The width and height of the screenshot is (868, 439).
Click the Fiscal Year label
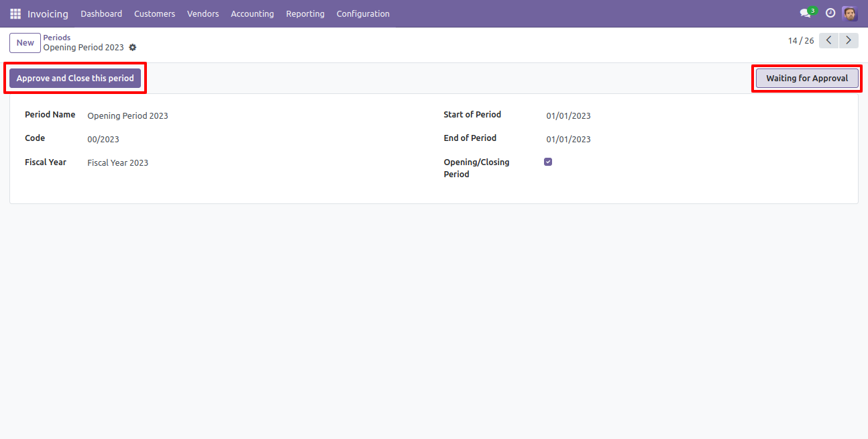pyautogui.click(x=46, y=162)
